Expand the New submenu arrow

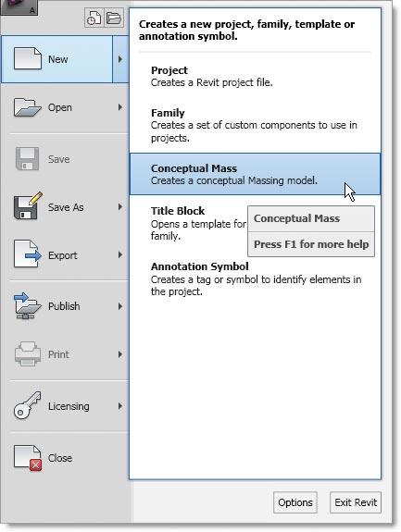[120, 59]
